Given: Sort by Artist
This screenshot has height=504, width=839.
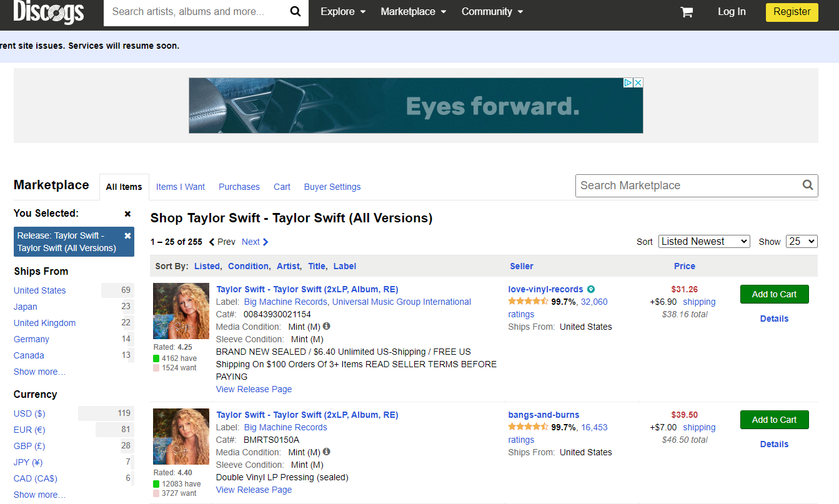Looking at the screenshot, I should [288, 266].
